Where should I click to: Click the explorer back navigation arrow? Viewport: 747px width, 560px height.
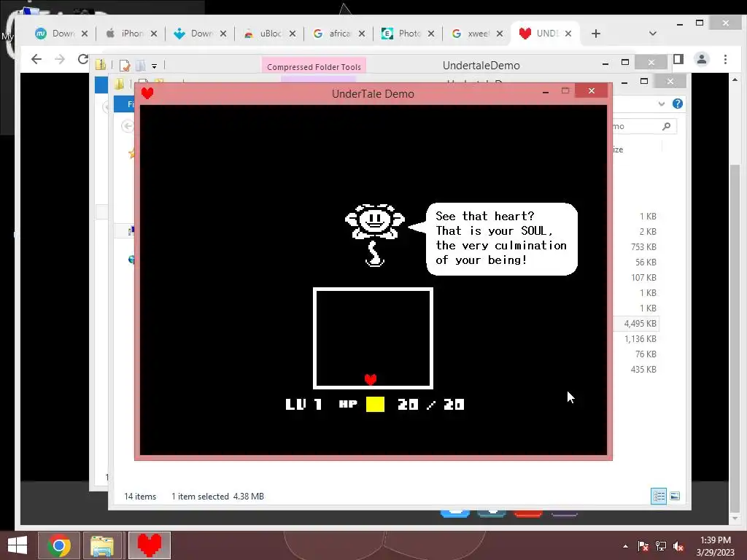(x=127, y=126)
